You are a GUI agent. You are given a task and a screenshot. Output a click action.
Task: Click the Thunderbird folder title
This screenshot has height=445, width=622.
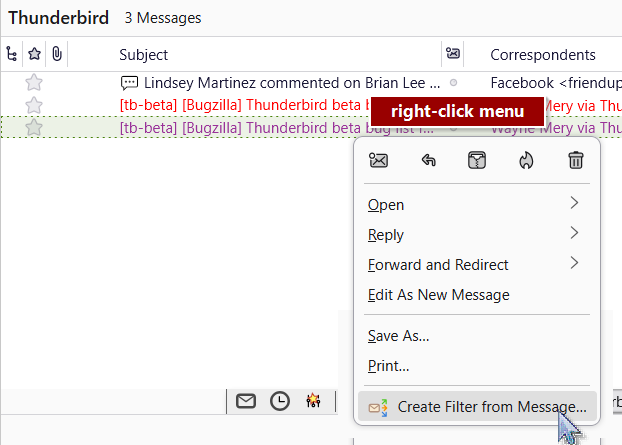click(x=59, y=18)
